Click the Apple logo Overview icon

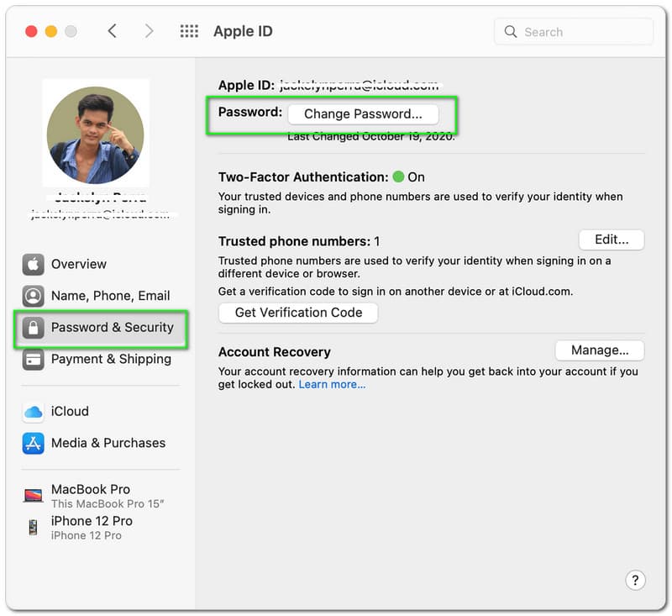coord(33,264)
